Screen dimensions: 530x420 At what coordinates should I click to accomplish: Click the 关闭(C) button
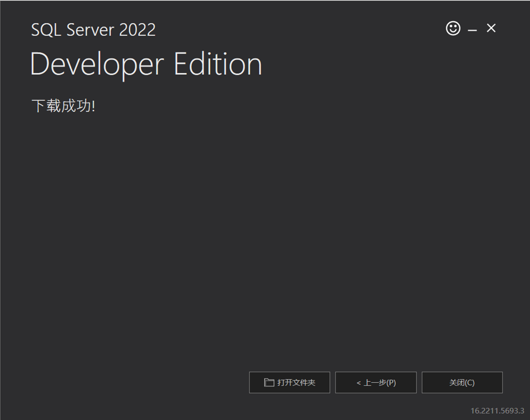[462, 382]
